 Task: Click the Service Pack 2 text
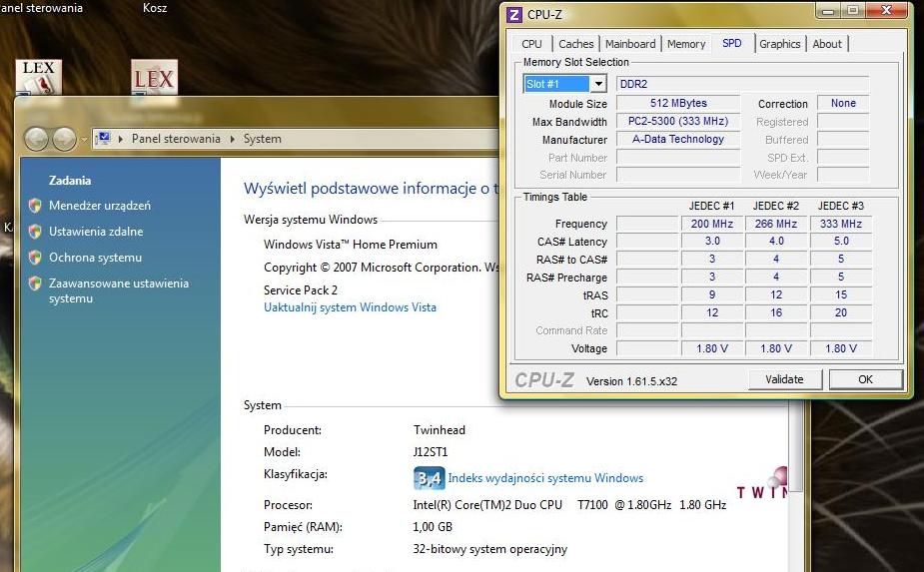coord(301,290)
